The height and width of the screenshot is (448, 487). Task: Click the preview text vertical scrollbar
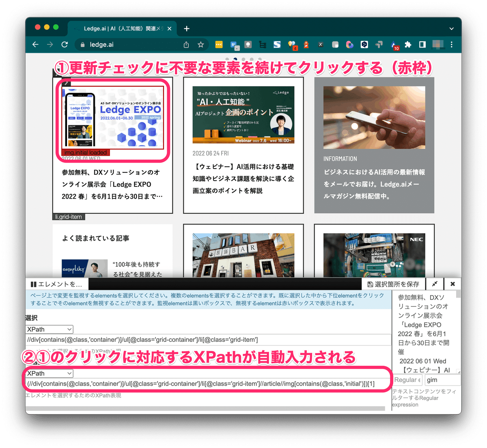(459, 294)
